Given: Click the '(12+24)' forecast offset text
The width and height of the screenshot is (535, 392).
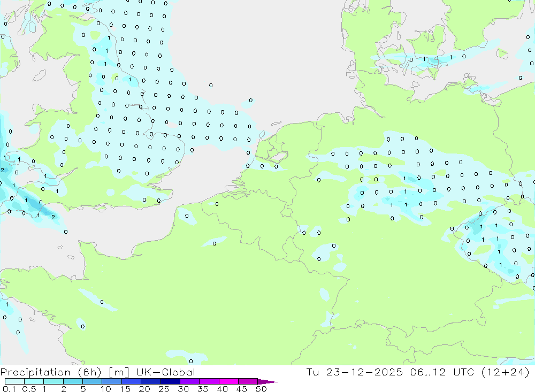Looking at the screenshot, I should coord(506,372).
